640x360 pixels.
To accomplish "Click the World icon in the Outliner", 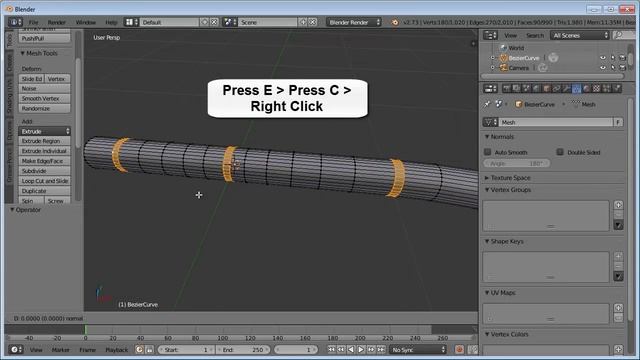I will (x=504, y=48).
